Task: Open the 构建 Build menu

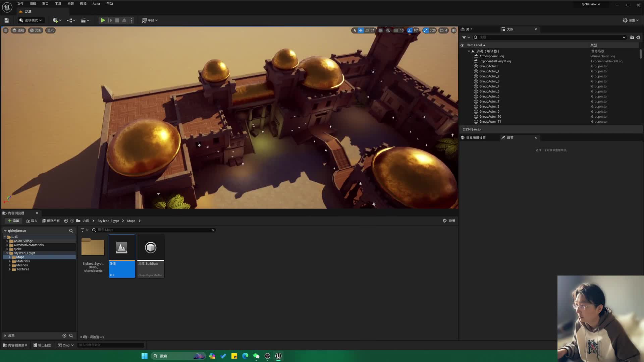Action: [x=71, y=4]
